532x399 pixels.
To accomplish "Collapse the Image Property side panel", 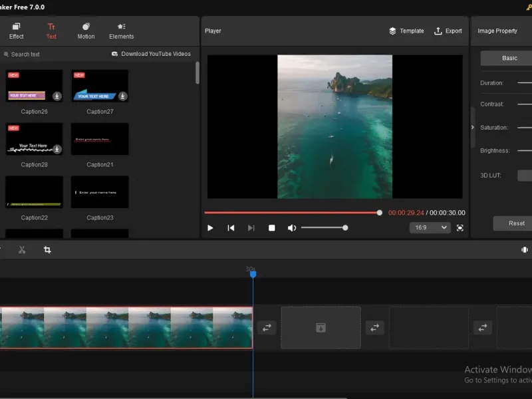I will tap(473, 127).
